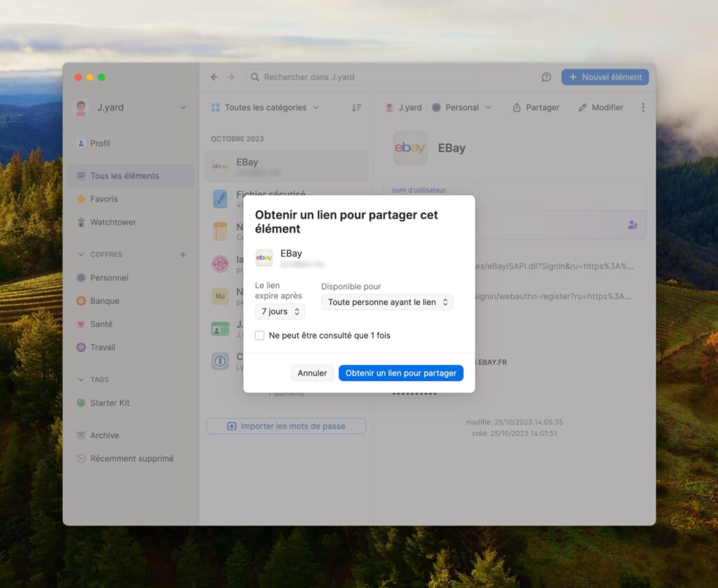Click the Travail vault icon

pyautogui.click(x=81, y=348)
